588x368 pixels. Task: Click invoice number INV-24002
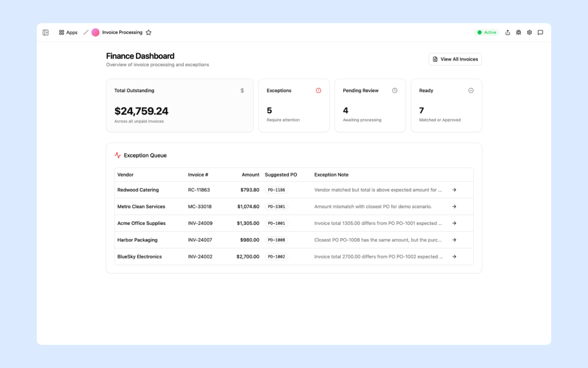pyautogui.click(x=200, y=257)
